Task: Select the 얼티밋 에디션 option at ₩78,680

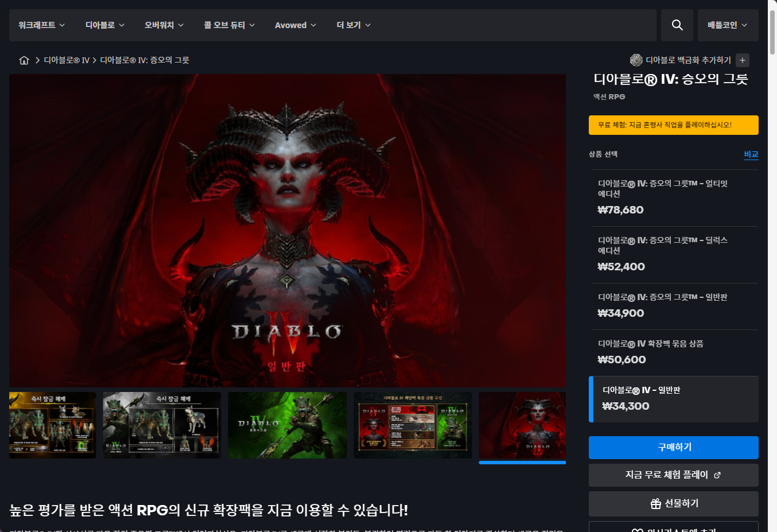Action: (674, 197)
